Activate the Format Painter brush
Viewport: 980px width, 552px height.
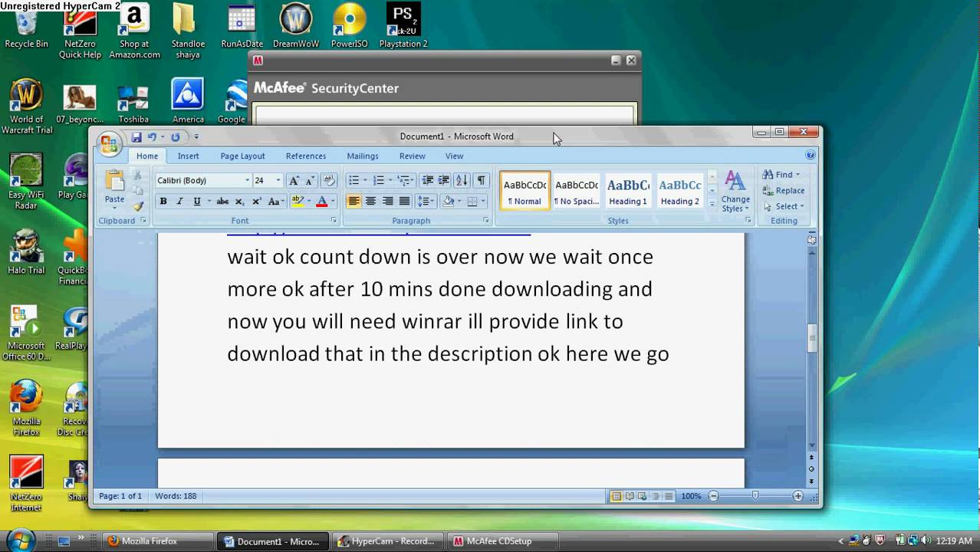tap(138, 206)
